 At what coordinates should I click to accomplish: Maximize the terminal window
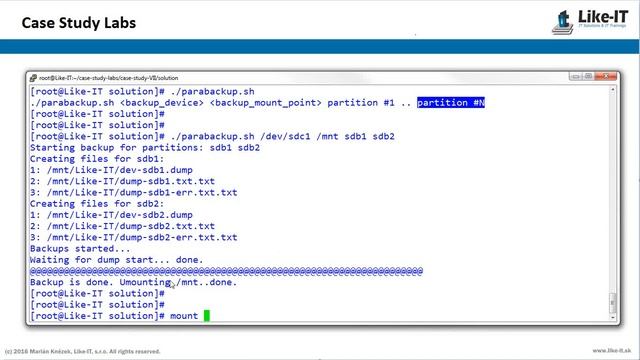coord(588,76)
